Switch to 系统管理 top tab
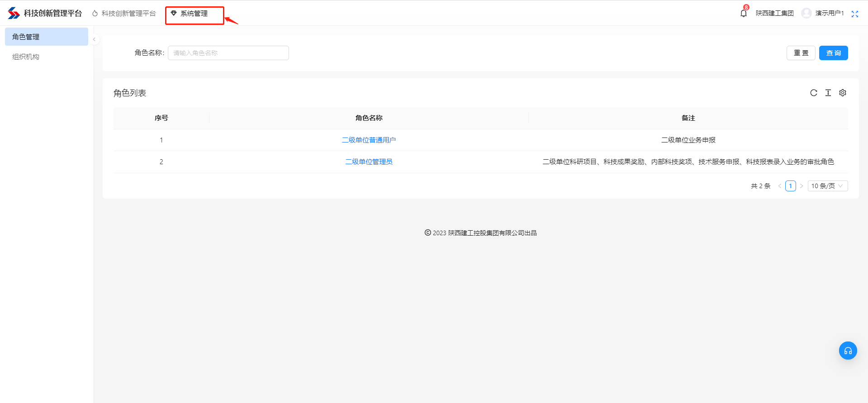 tap(194, 14)
